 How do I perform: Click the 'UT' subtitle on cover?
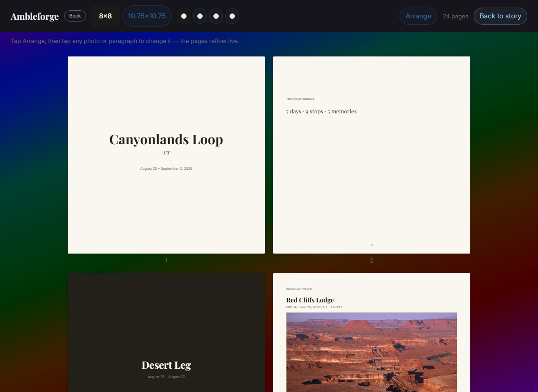(x=166, y=153)
